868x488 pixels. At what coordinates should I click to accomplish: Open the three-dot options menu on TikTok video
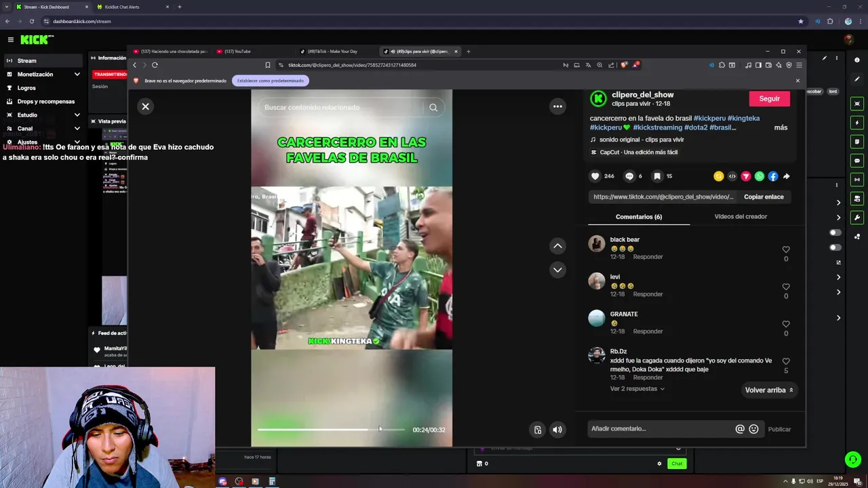click(557, 106)
